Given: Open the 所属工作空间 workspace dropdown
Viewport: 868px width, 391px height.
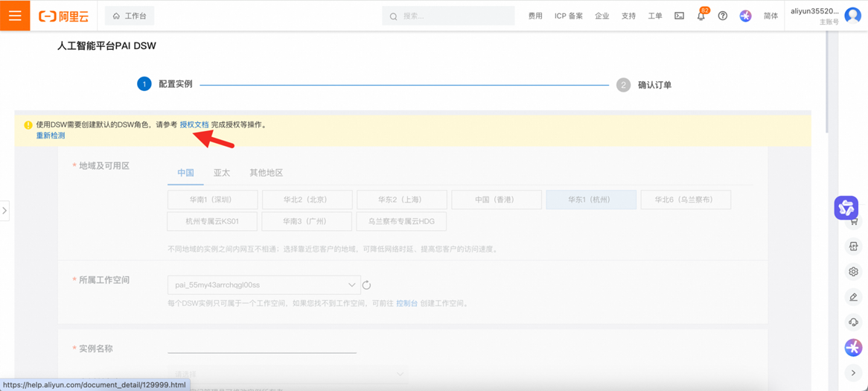Looking at the screenshot, I should pyautogui.click(x=264, y=284).
